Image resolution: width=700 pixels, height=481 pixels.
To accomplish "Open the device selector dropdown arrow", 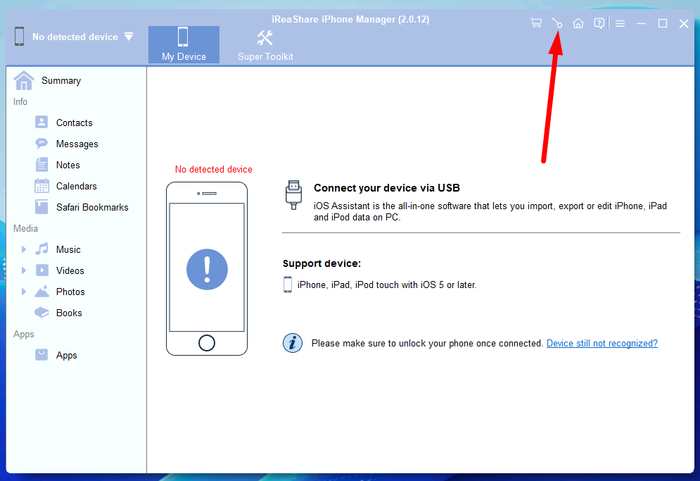I will (129, 37).
